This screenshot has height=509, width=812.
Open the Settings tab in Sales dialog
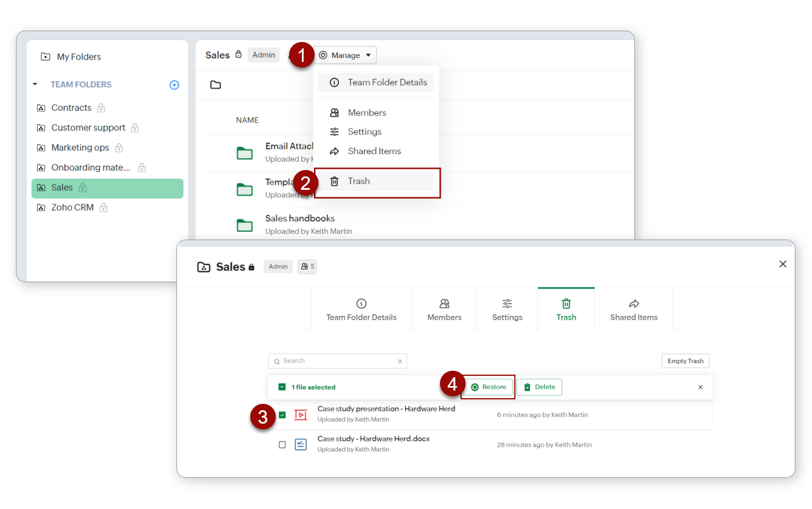tap(507, 310)
